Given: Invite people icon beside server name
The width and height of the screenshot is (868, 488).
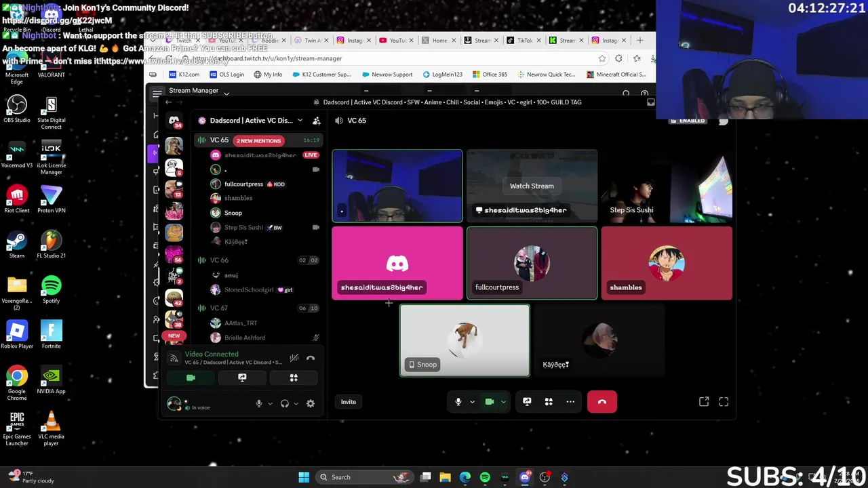Looking at the screenshot, I should [x=316, y=121].
